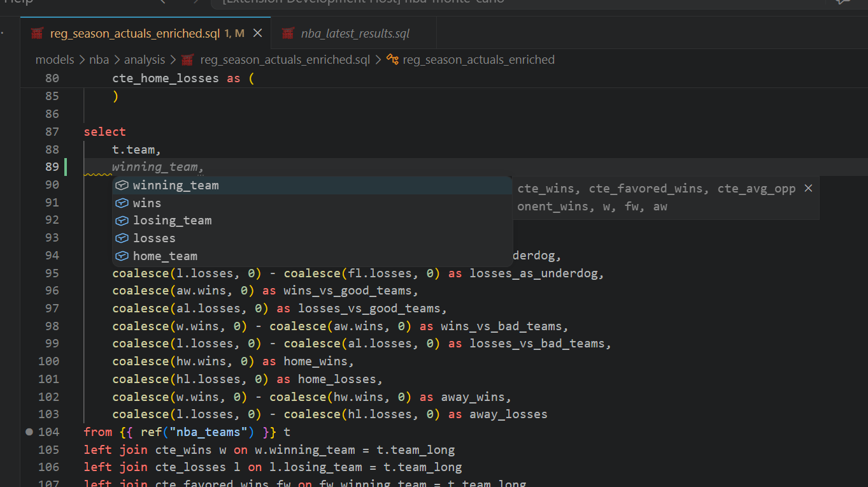868x487 pixels.
Task: Click wins_vs_good_teams alias
Action: 348,291
